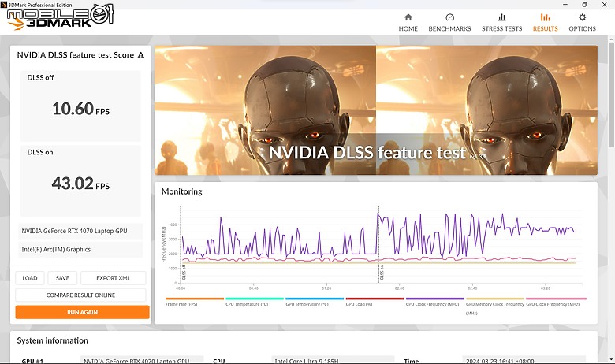The width and height of the screenshot is (615, 364).
Task: Go to RESULTS tab label
Action: click(545, 28)
